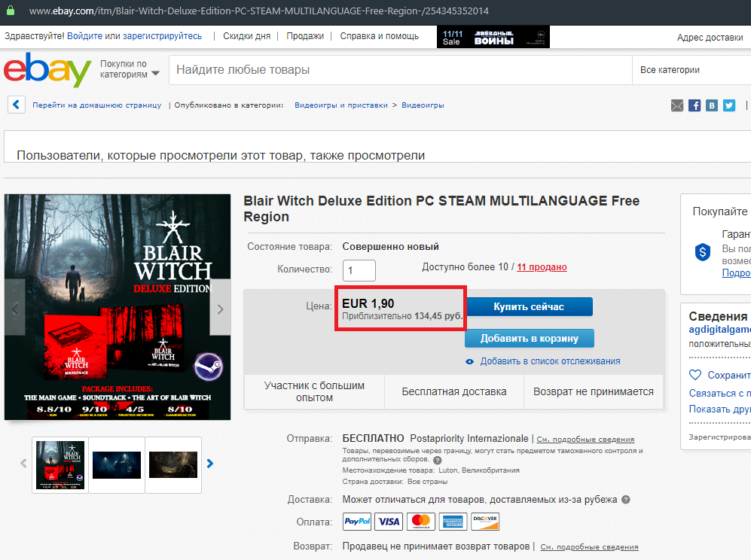Screen dimensions: 751x560
Task: Click 'Бесплатная доставка' text
Action: click(454, 391)
